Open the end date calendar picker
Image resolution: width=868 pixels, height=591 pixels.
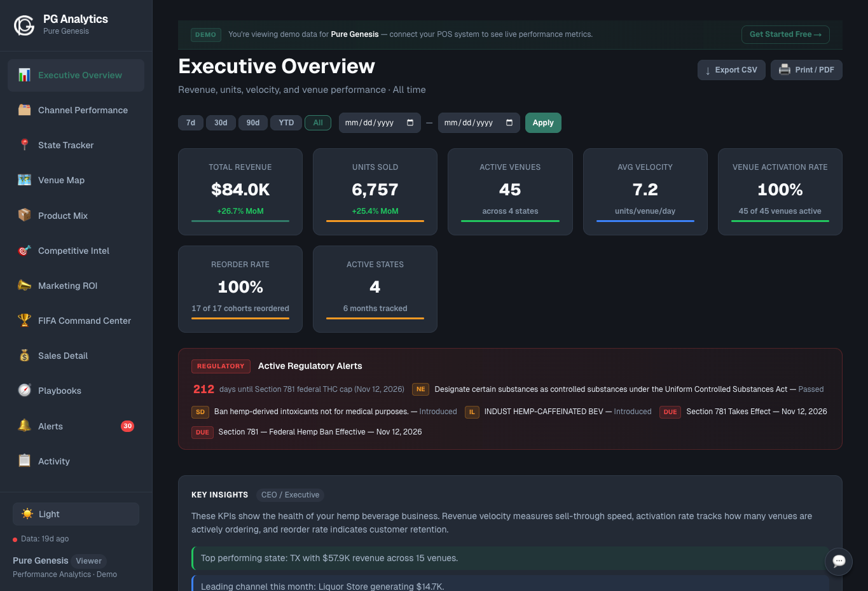pos(511,122)
